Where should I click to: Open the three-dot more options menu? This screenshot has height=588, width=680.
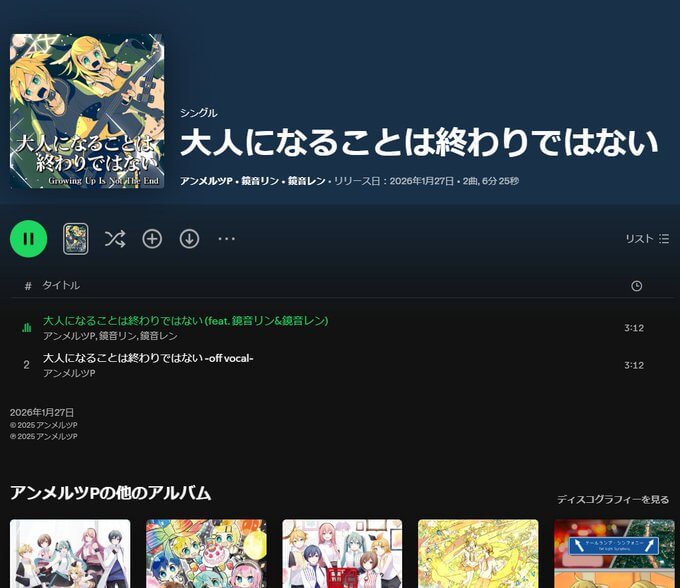(227, 239)
